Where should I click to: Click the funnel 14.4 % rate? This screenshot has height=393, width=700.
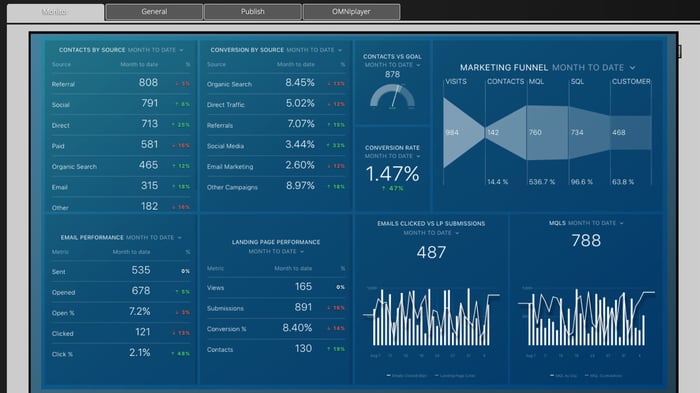pos(497,182)
